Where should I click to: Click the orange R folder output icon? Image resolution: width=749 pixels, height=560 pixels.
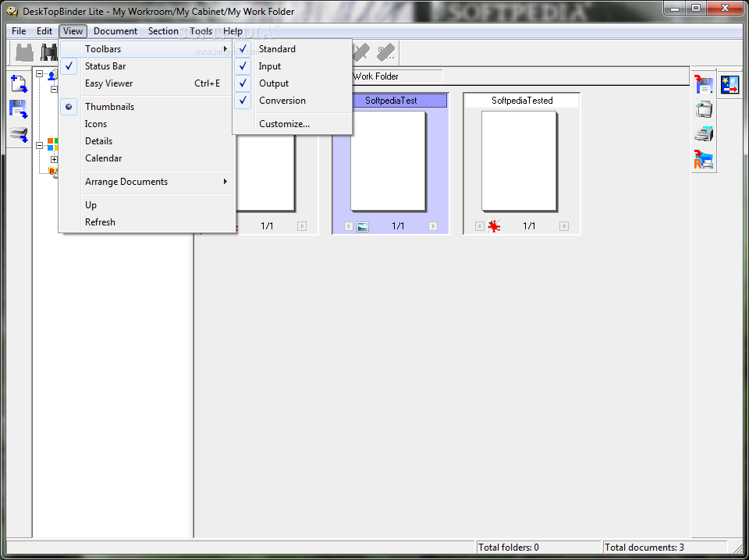(x=704, y=159)
